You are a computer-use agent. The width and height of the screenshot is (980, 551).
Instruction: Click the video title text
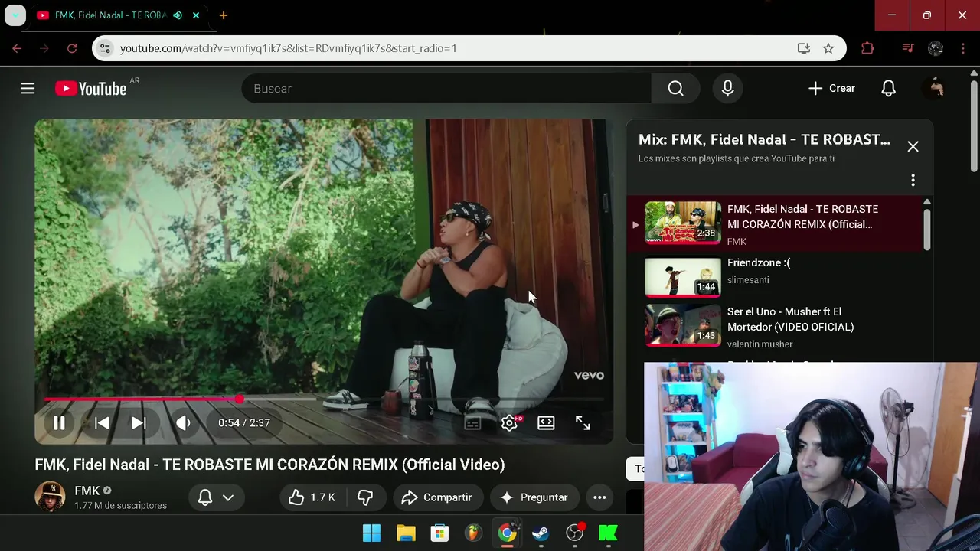(x=269, y=465)
